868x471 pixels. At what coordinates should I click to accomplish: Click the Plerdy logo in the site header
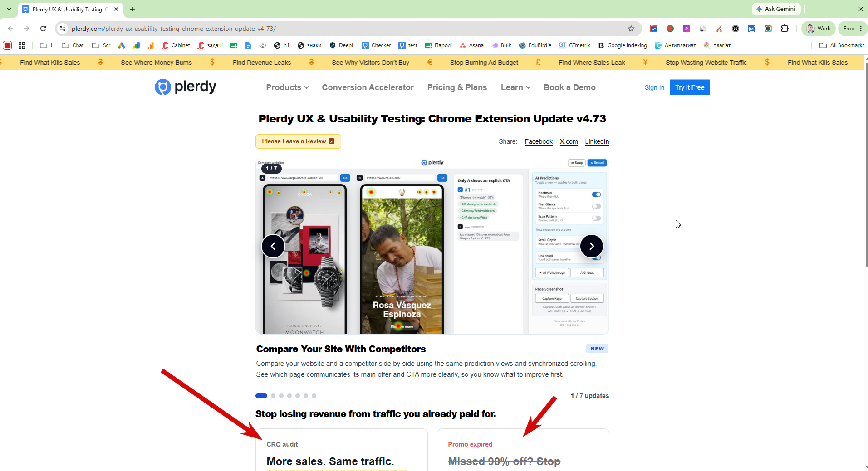(186, 87)
